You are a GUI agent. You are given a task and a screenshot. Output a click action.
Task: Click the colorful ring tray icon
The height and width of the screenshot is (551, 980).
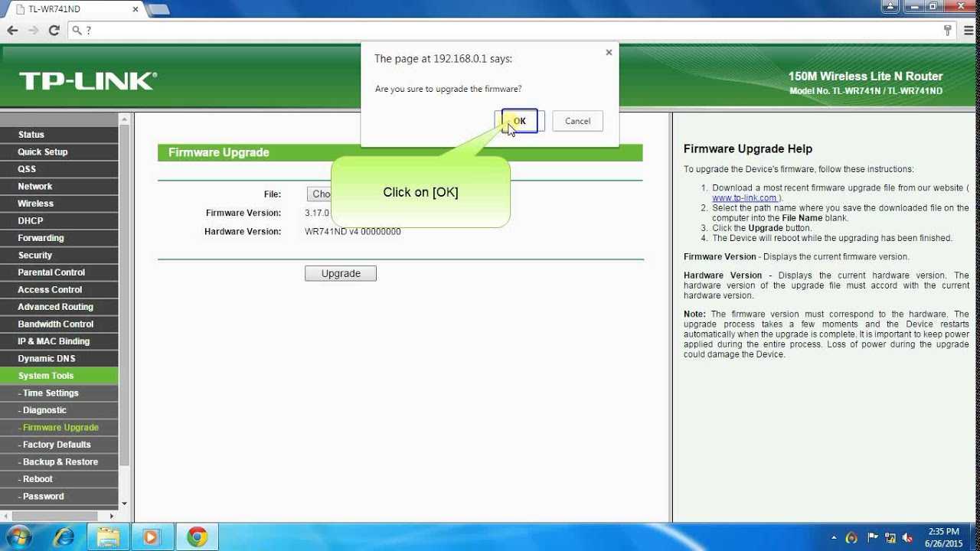point(851,538)
